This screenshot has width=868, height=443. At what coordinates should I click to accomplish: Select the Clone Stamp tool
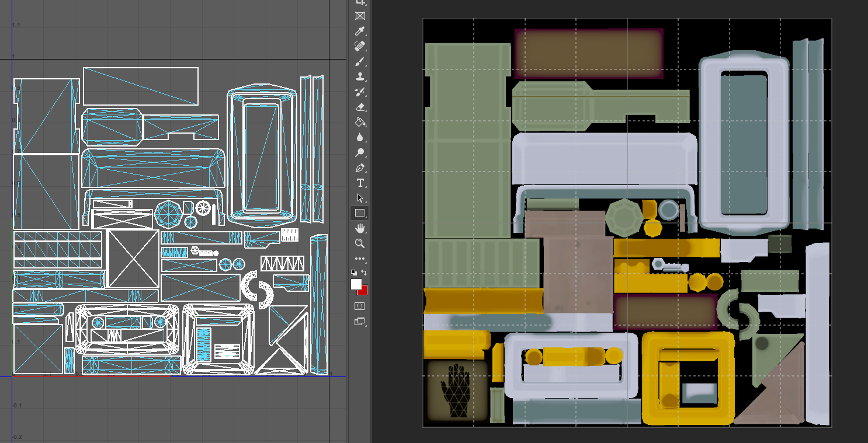(x=360, y=76)
